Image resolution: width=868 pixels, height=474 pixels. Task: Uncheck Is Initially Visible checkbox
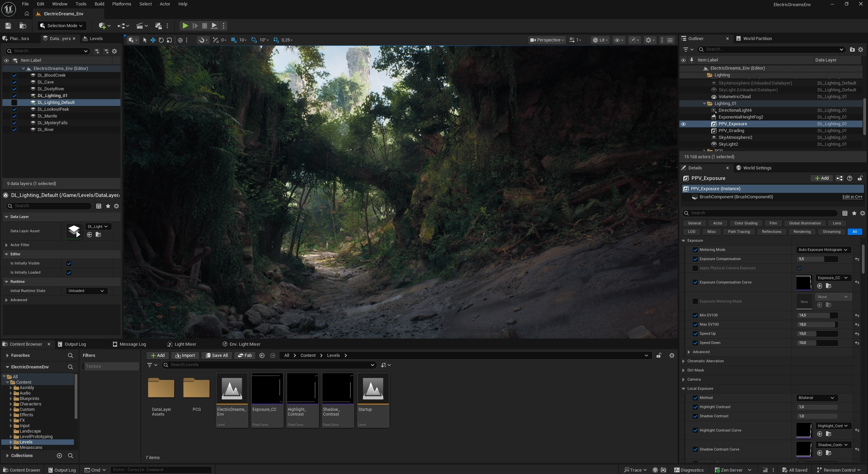coord(69,263)
